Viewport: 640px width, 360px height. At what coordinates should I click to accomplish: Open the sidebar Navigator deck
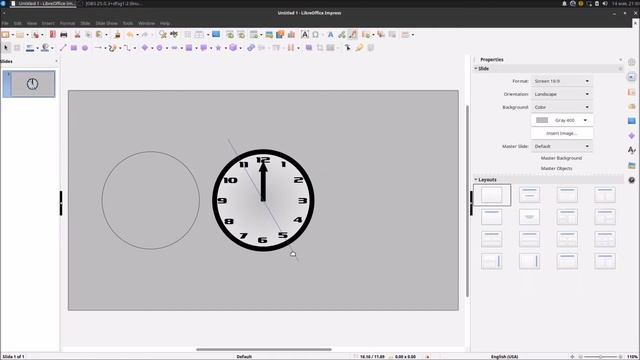point(632,180)
